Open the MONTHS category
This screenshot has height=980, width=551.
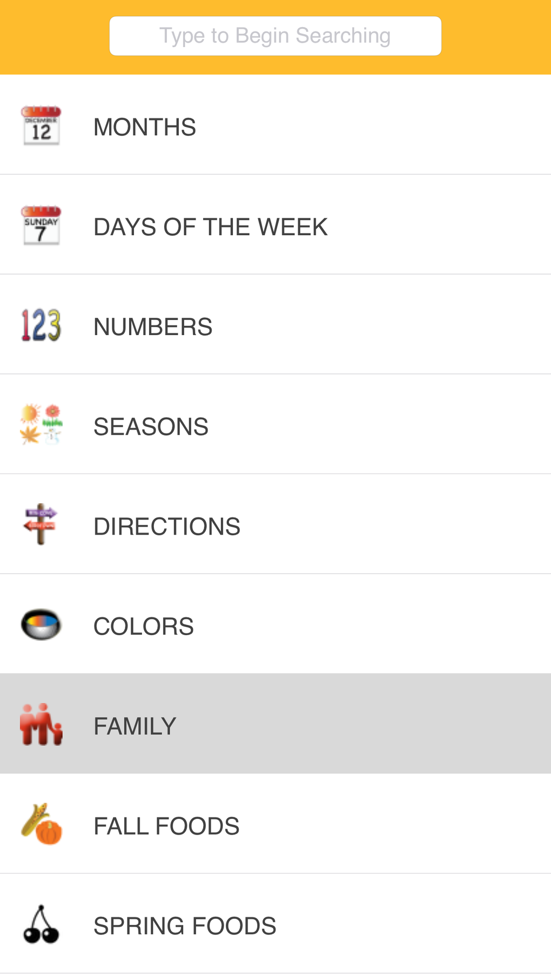(x=145, y=128)
